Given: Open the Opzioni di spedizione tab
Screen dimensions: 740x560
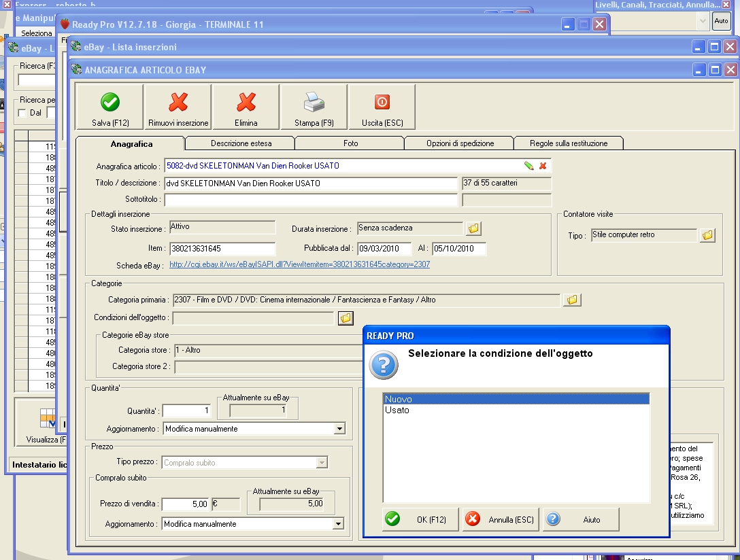Looking at the screenshot, I should click(x=460, y=143).
